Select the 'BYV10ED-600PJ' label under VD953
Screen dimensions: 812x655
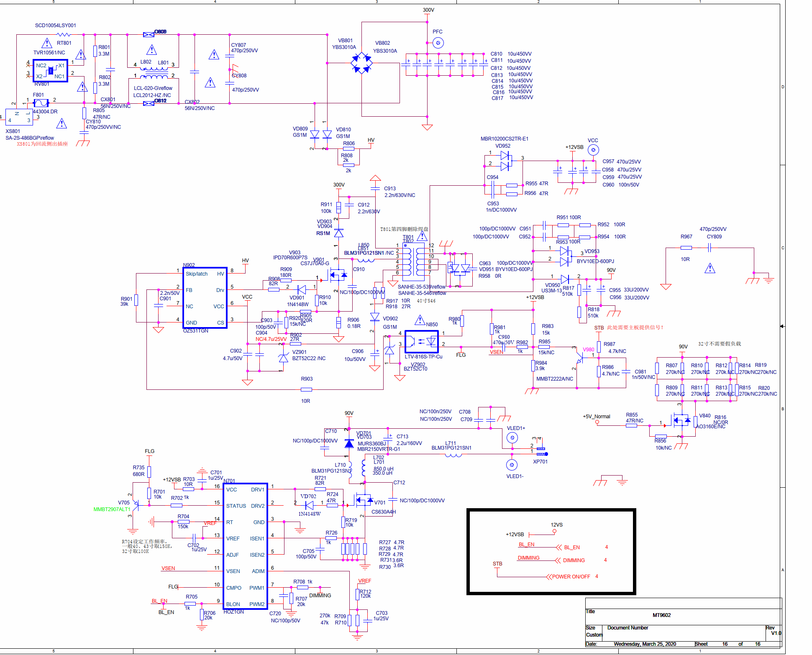point(595,261)
